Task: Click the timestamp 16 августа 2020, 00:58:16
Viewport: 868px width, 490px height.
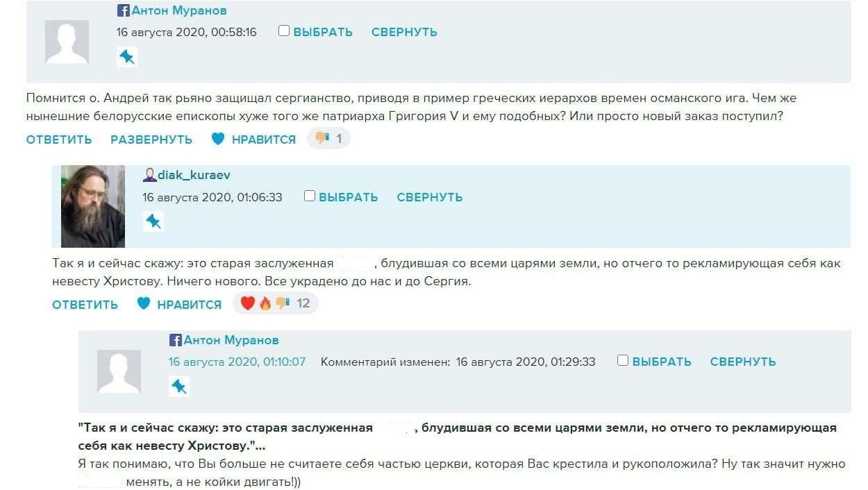Action: tap(186, 32)
